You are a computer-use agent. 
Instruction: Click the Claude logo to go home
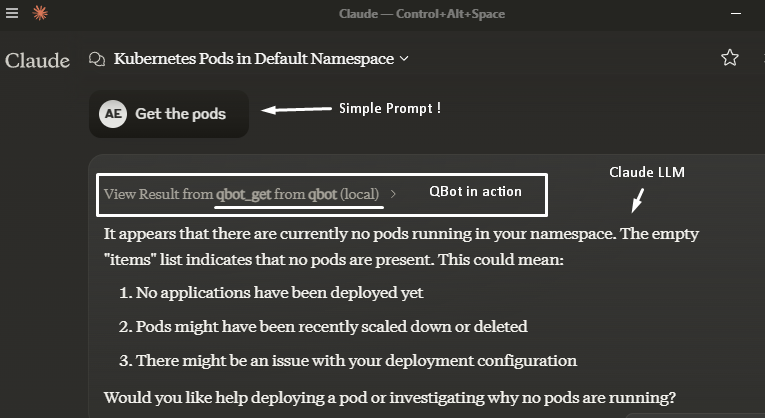click(x=37, y=60)
